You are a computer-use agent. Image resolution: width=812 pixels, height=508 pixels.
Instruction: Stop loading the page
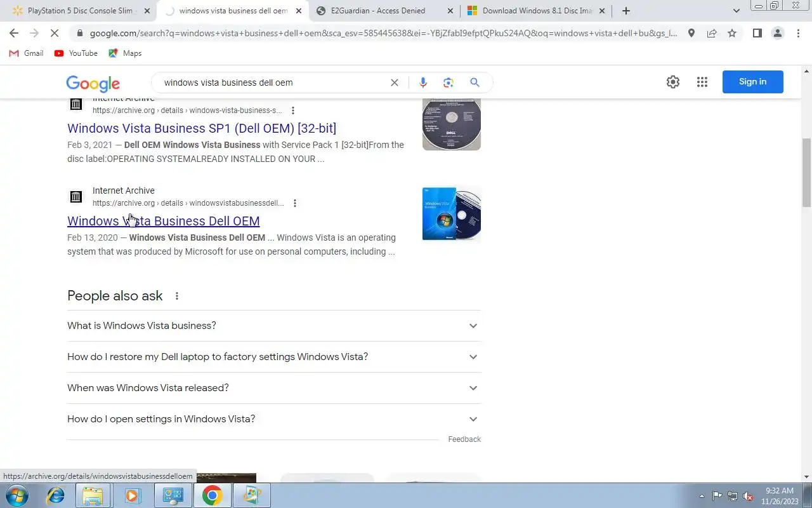tap(55, 33)
